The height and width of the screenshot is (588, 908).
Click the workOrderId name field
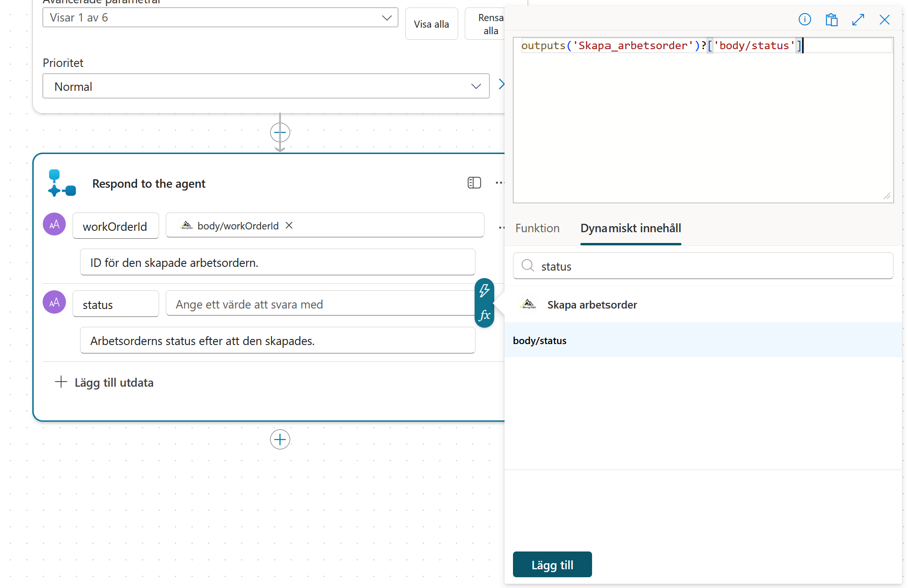(116, 226)
